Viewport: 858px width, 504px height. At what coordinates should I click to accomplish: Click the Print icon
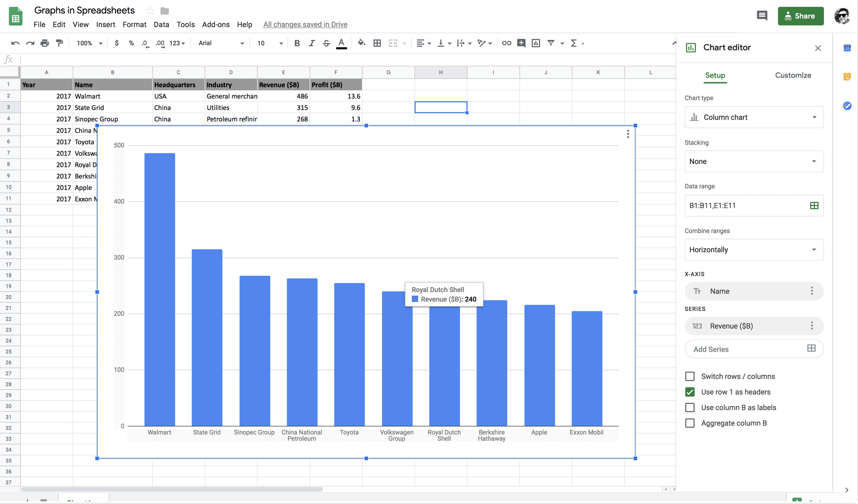pyautogui.click(x=45, y=43)
